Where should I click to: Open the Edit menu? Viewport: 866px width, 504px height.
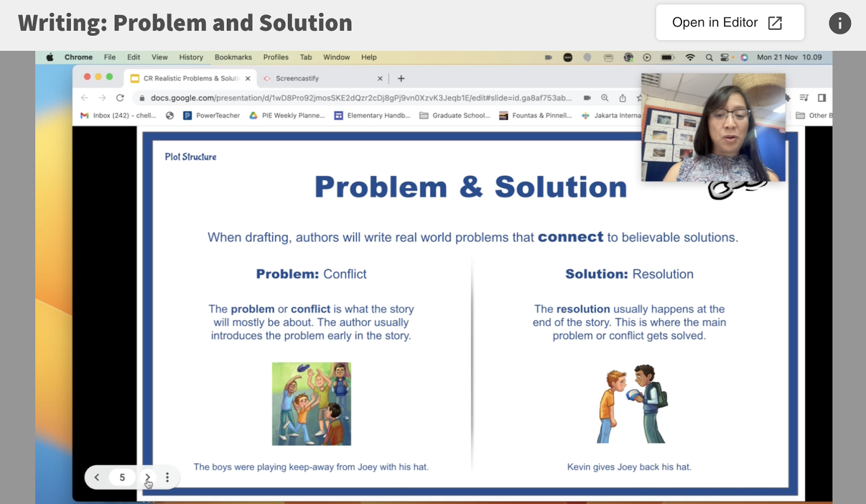click(x=134, y=57)
